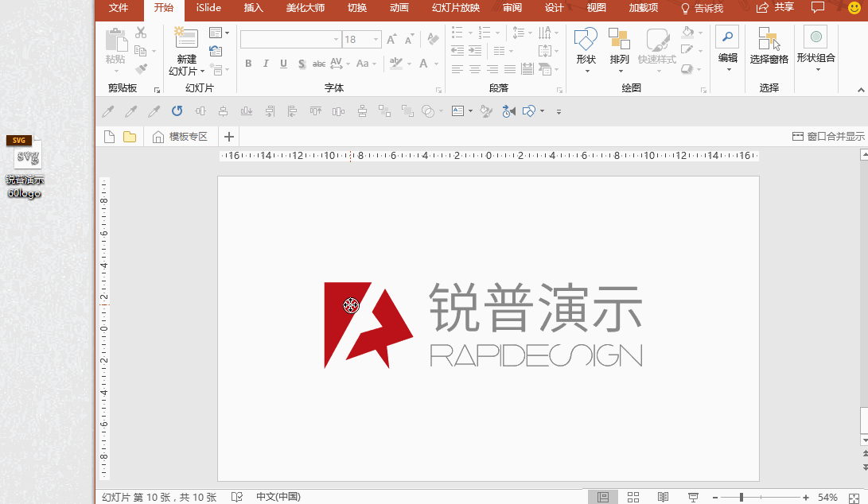The image size is (868, 504).
Task: Click the Reset slide icon
Action: (x=216, y=52)
